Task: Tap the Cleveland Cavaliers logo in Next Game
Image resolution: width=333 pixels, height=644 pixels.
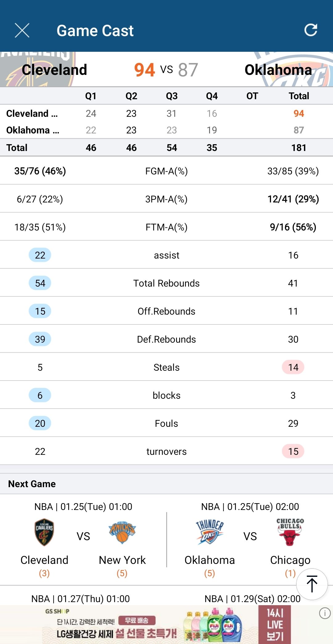Action: [x=44, y=532]
